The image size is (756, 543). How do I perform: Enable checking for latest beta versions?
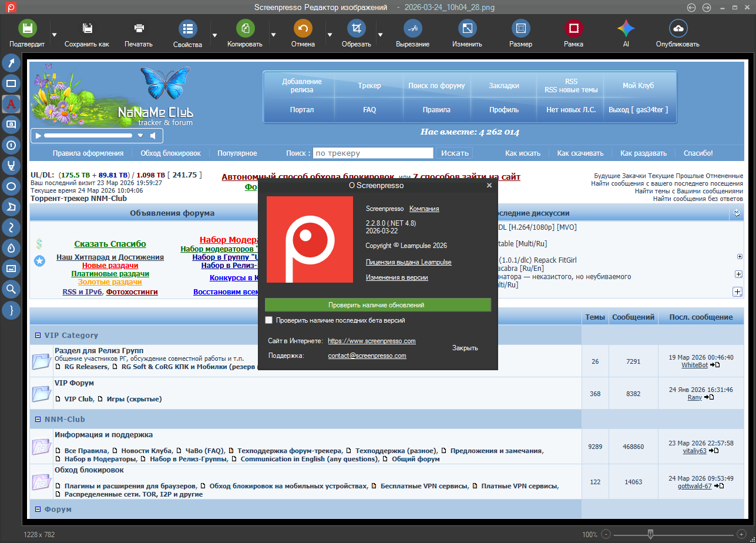(x=269, y=320)
